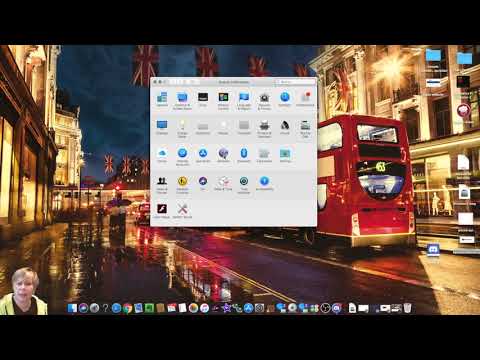480x360 pixels.
Task: Open Flash Player preferences
Action: tap(162, 209)
